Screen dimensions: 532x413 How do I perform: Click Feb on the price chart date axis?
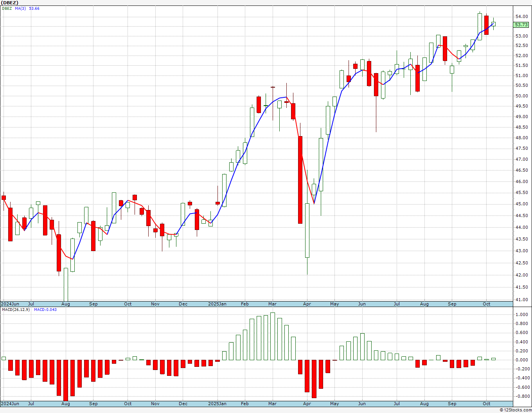pyautogui.click(x=245, y=304)
